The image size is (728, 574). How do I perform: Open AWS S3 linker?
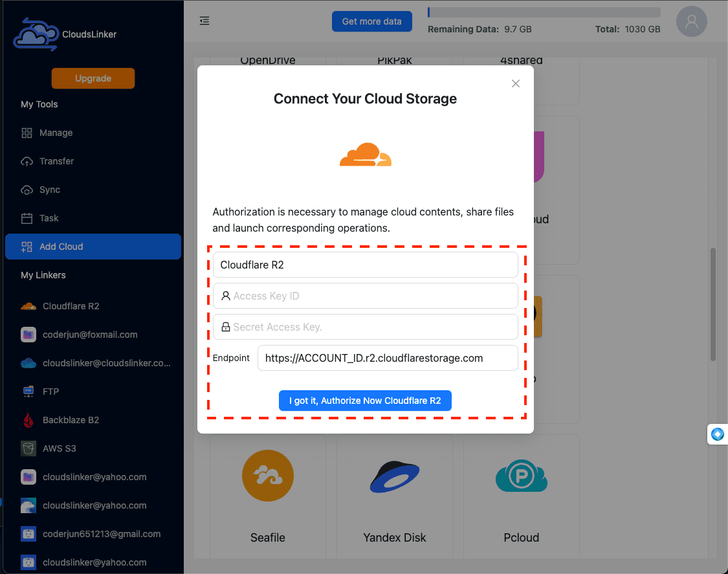pyautogui.click(x=93, y=448)
